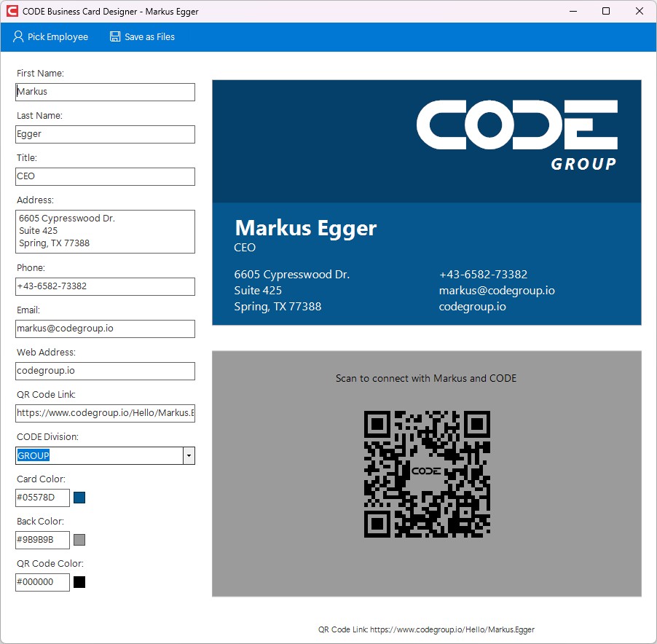
Task: Click the Phone number field
Action: click(x=105, y=286)
